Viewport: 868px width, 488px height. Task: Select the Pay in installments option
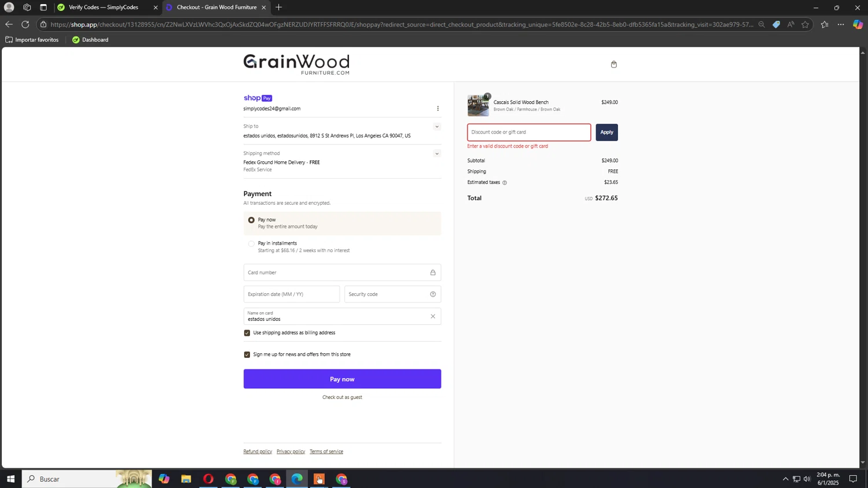point(251,244)
